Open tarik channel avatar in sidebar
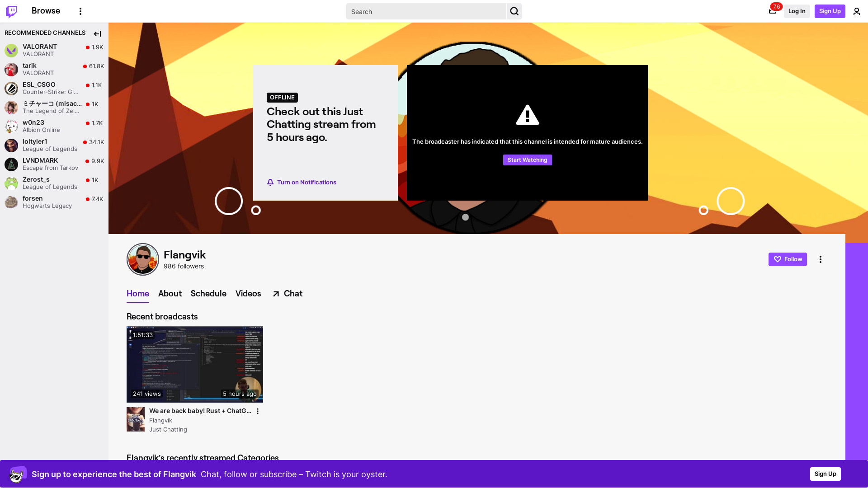The height and width of the screenshot is (488, 868). point(11,69)
